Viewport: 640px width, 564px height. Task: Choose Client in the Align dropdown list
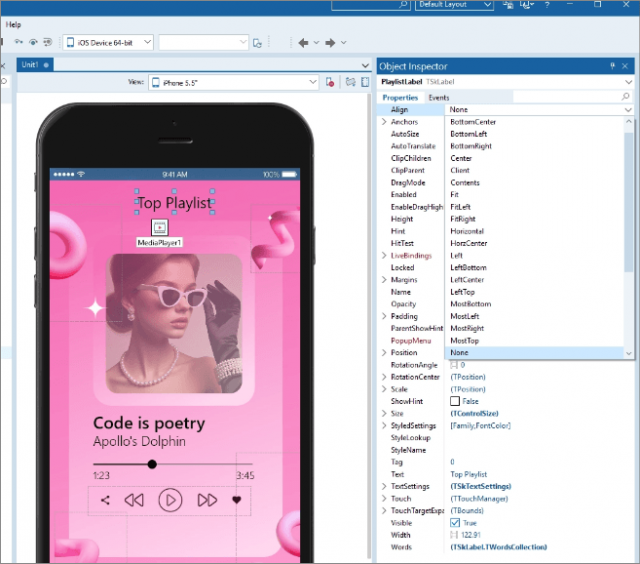[460, 170]
